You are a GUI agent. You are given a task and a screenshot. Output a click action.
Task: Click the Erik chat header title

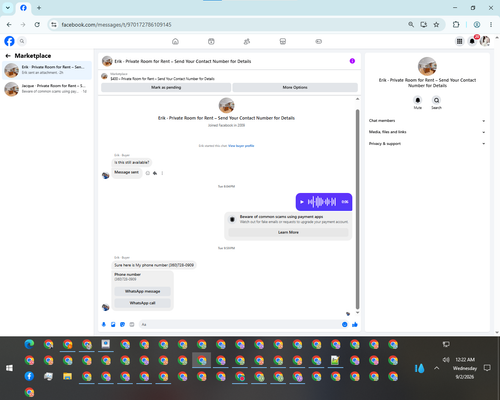(183, 61)
